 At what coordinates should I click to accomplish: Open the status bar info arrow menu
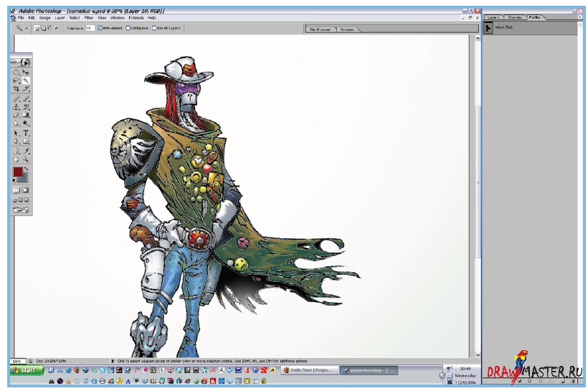point(113,361)
